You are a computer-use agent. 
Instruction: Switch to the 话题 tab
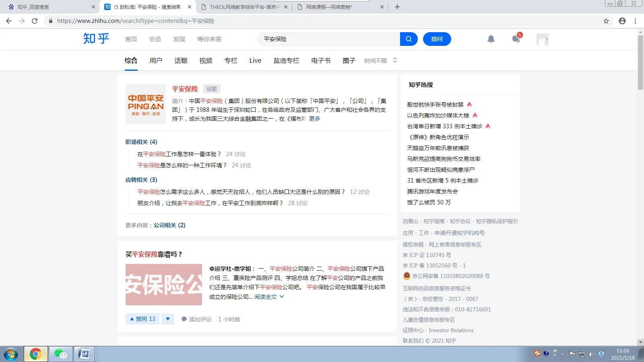[181, 60]
